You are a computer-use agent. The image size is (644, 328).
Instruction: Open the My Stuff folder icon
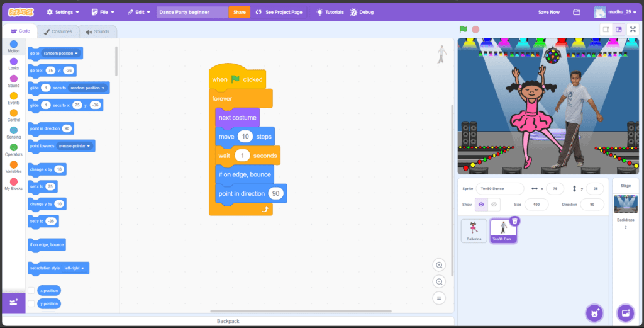(x=576, y=12)
